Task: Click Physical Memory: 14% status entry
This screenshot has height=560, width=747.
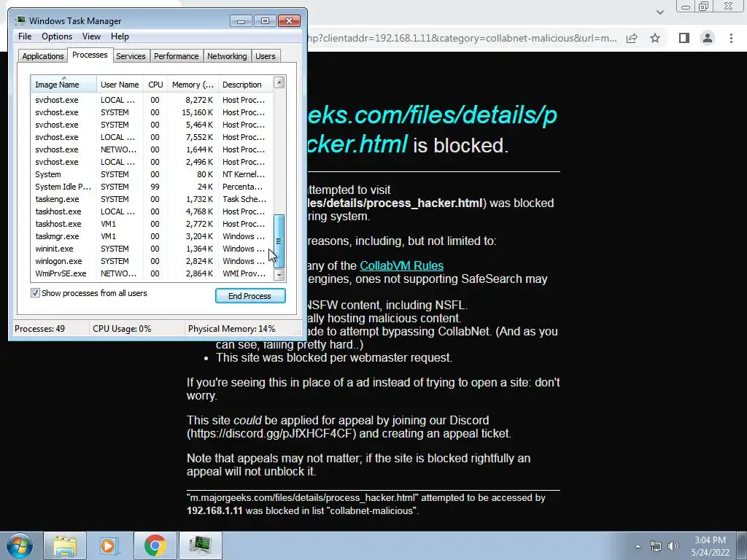Action: coord(231,329)
